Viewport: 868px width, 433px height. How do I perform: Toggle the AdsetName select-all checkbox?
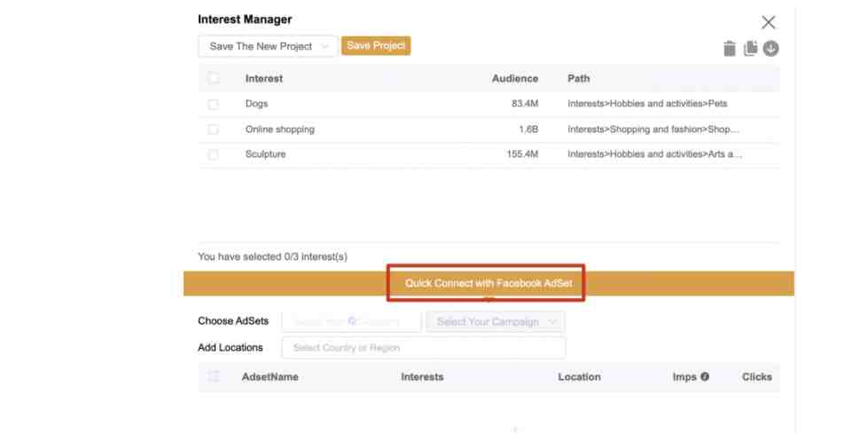click(213, 376)
